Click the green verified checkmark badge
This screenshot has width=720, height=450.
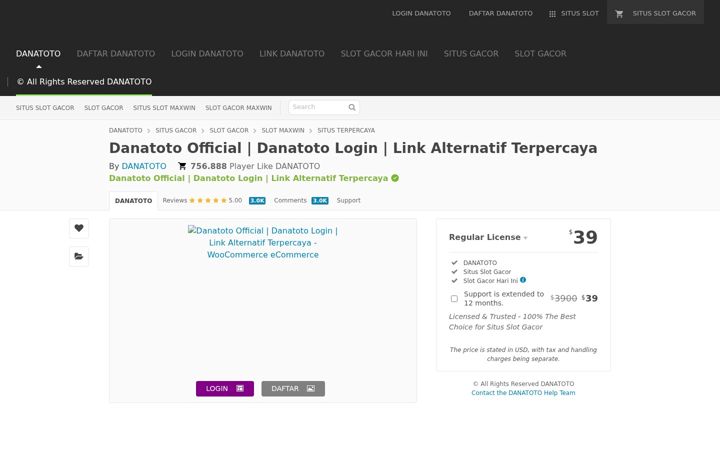(395, 178)
